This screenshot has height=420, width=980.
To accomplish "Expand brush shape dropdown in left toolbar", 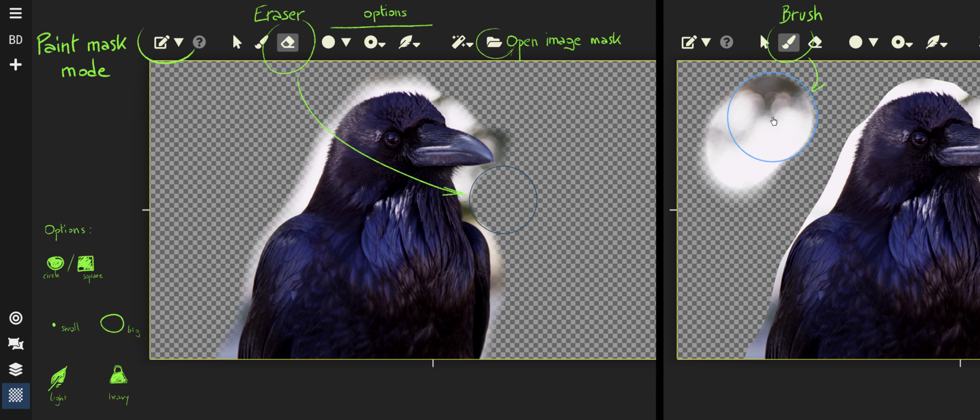I will [346, 43].
